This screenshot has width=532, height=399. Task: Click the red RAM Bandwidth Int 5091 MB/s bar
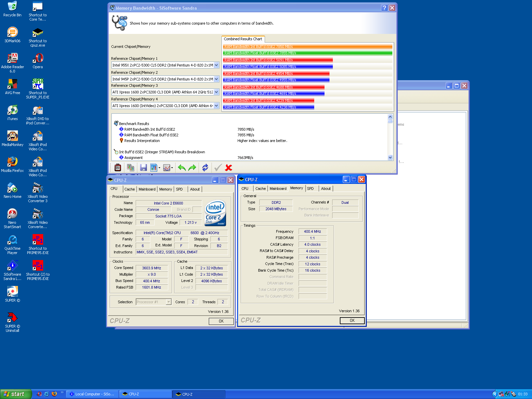point(278,60)
